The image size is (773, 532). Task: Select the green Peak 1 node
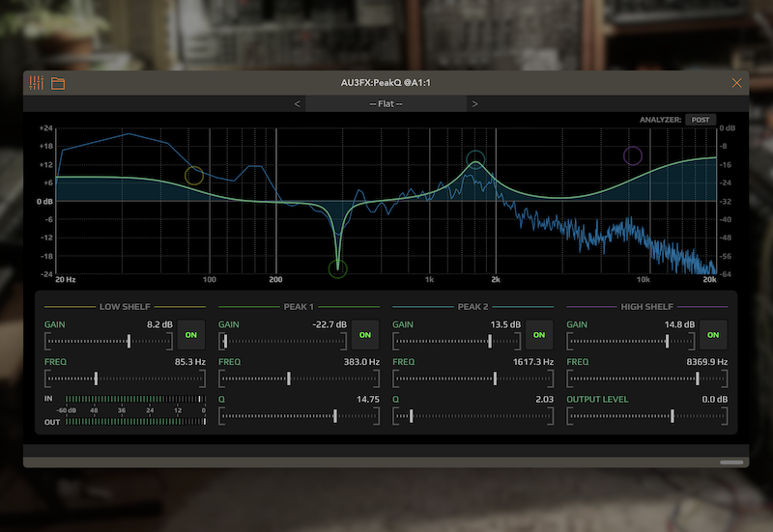click(337, 269)
